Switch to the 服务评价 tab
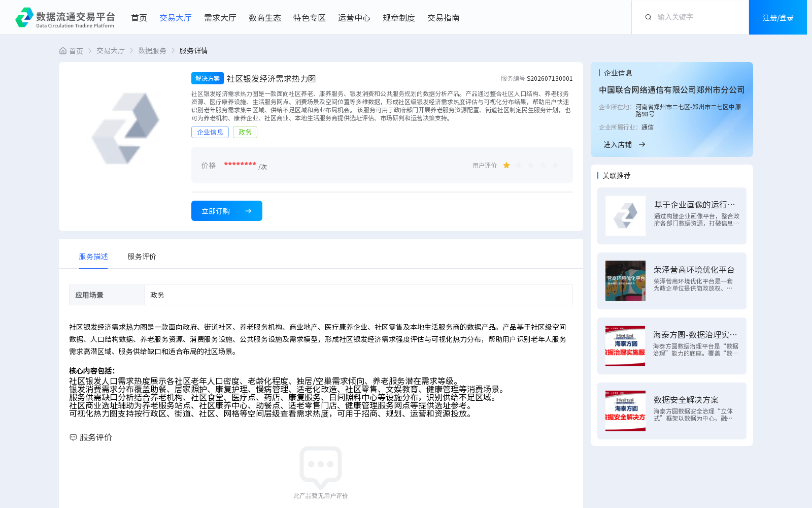 142,257
